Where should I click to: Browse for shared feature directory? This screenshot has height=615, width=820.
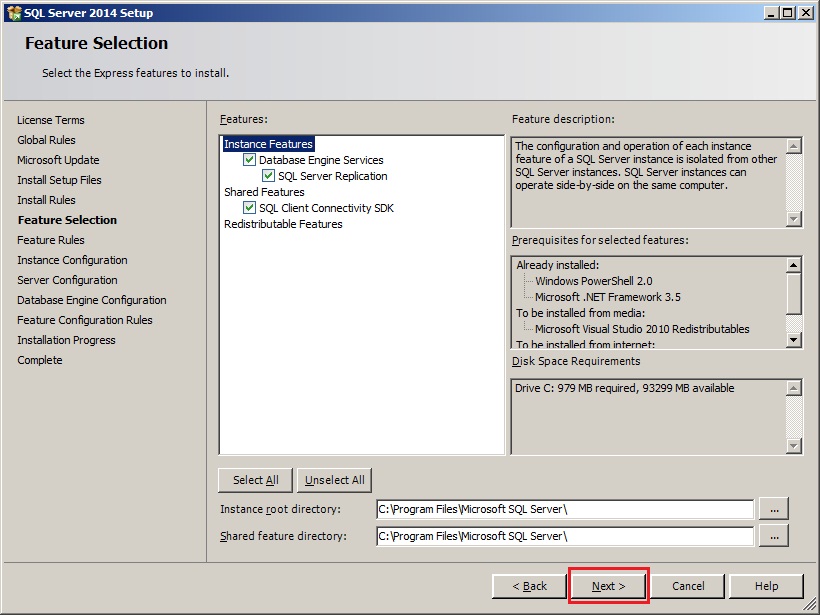(774, 536)
